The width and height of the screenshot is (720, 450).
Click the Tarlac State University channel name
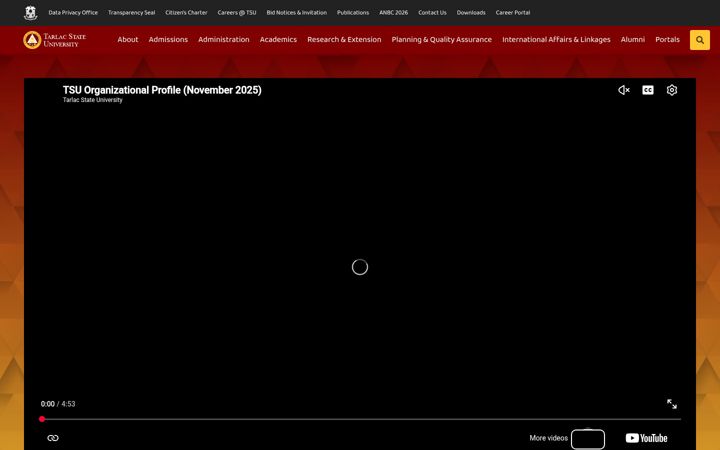point(93,100)
